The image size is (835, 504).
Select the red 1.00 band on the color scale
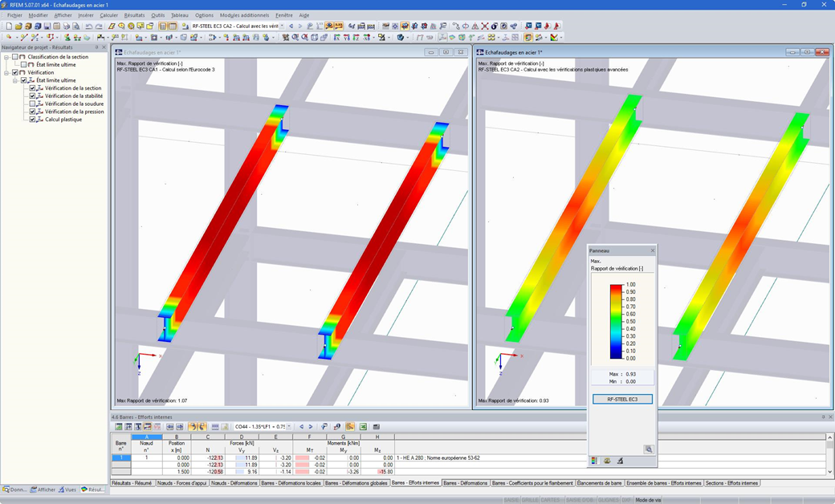coord(615,287)
